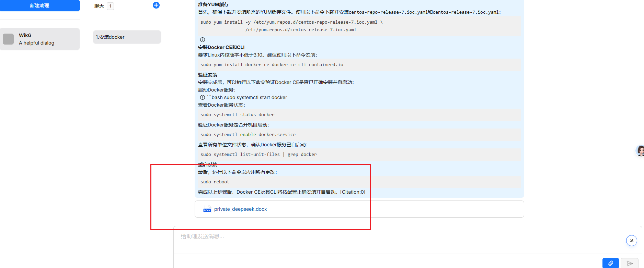Select the Wik6 assistant card

tap(40, 39)
